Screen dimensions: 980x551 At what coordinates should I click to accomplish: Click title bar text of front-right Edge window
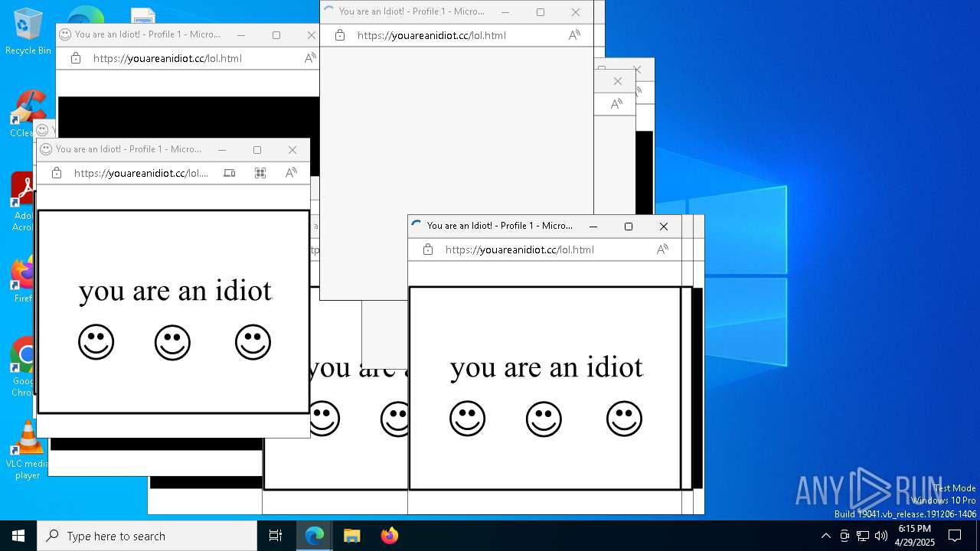[500, 226]
